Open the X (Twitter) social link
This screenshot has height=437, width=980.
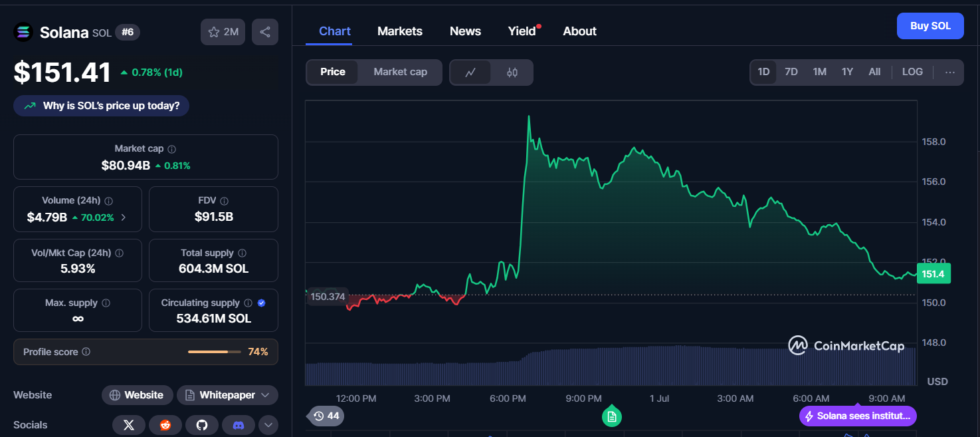(129, 425)
